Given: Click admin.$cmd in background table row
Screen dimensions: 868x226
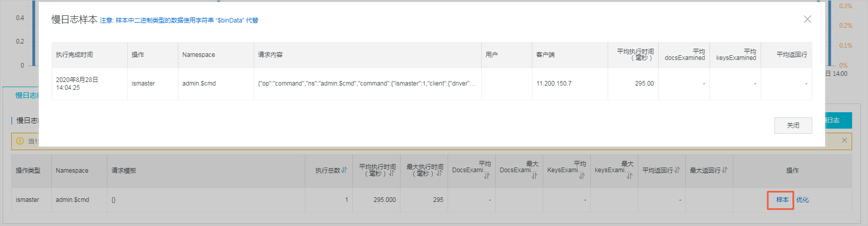Looking at the screenshot, I should click(72, 200).
